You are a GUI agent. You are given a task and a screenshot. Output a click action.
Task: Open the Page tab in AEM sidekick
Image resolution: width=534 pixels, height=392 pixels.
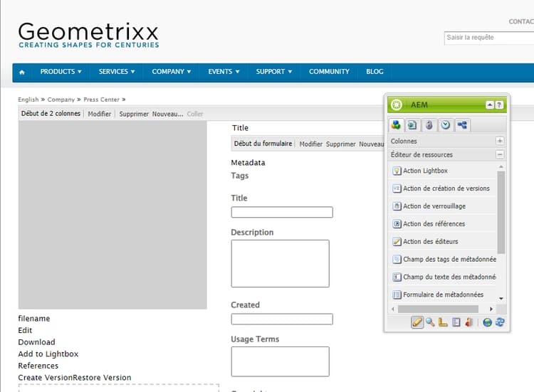(x=412, y=125)
